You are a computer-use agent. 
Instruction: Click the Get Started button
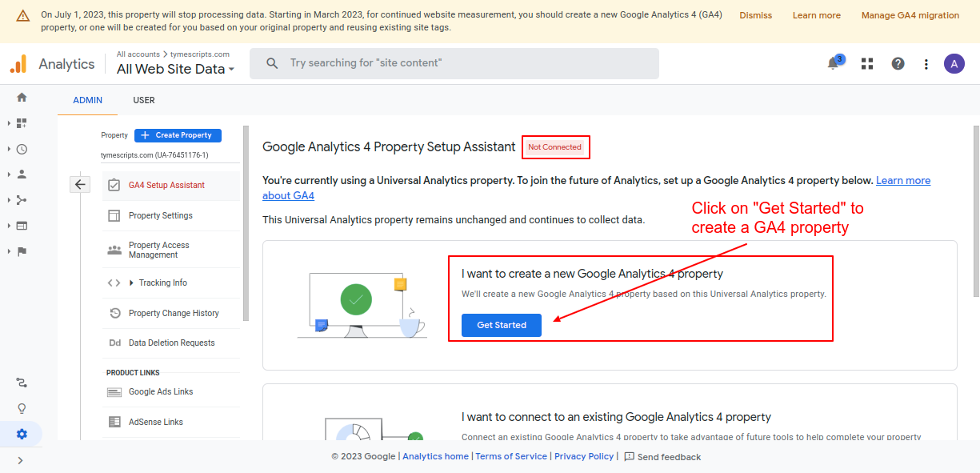501,325
